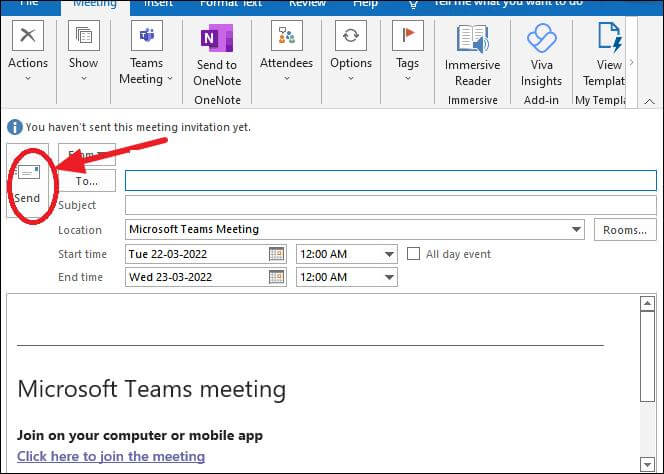The width and height of the screenshot is (664, 474).
Task: Click message body scrollbar down arrow
Action: click(x=647, y=464)
